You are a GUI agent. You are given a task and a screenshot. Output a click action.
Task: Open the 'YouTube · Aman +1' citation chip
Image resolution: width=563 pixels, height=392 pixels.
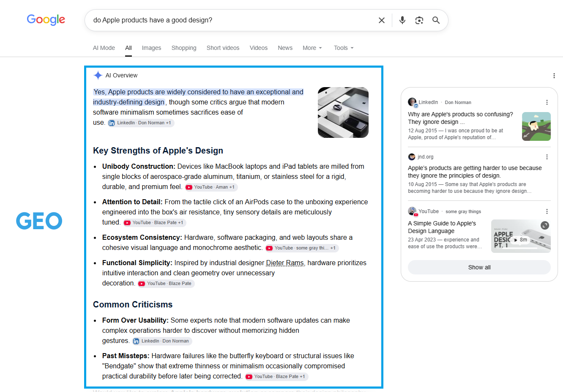tap(211, 187)
